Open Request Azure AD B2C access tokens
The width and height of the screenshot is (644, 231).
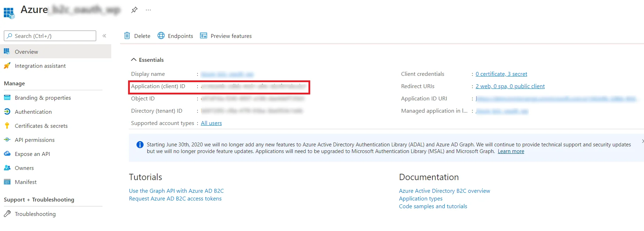pyautogui.click(x=175, y=199)
